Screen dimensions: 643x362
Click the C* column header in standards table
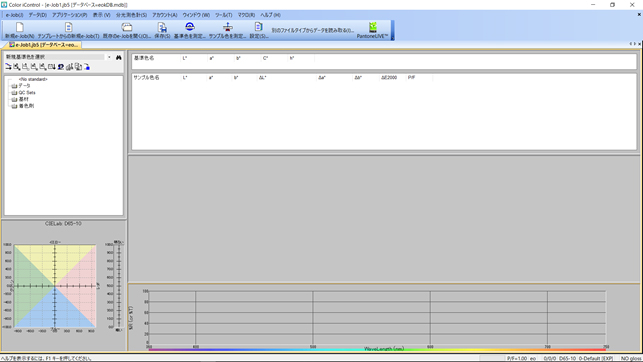(274, 58)
